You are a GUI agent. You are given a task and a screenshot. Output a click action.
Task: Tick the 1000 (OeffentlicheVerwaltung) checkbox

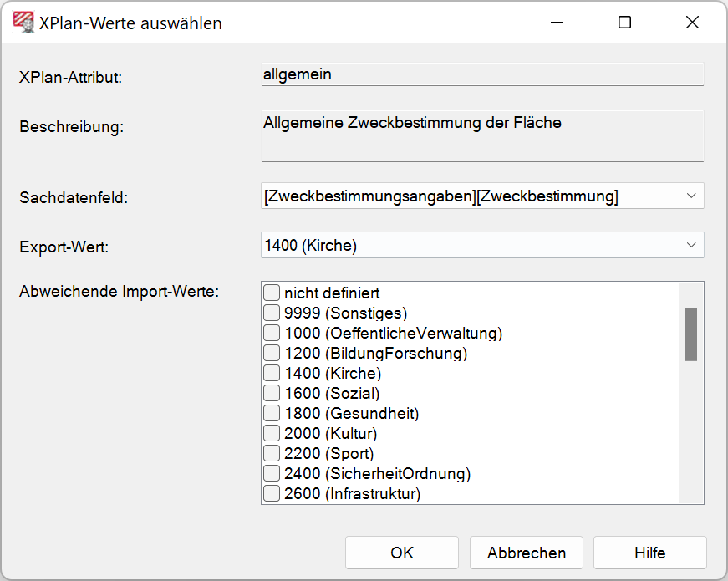[272, 334]
